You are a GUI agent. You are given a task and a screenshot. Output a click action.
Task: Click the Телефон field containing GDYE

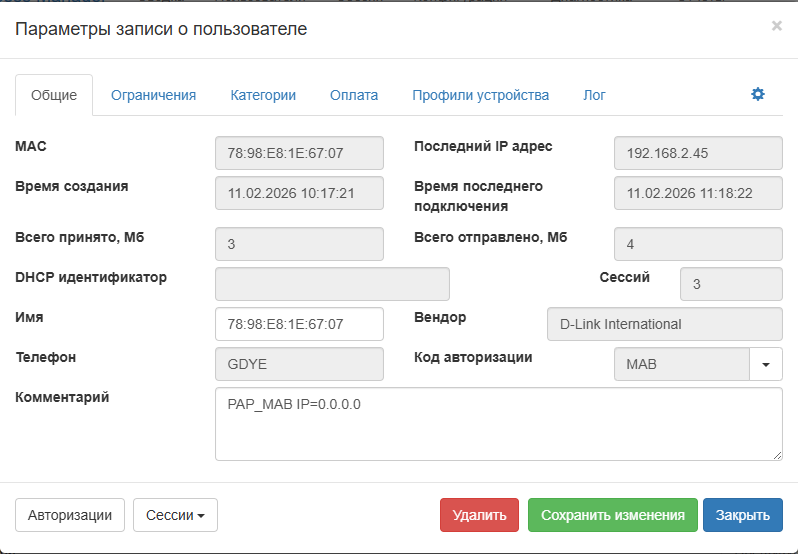(299, 364)
